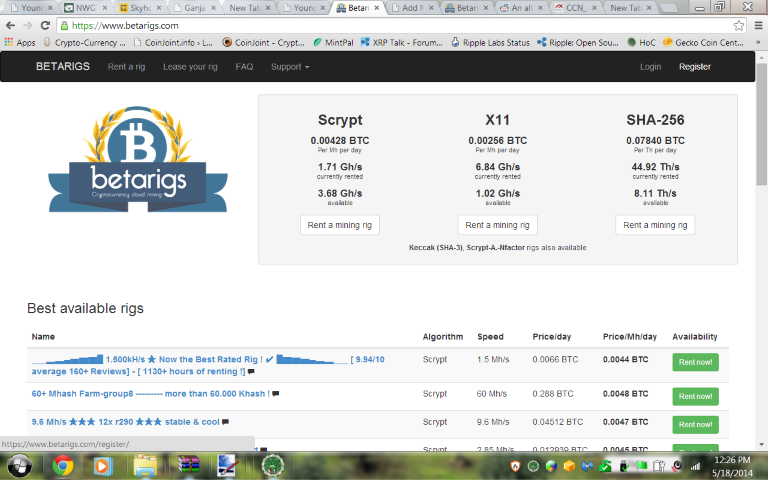Viewport: 768px width, 480px height.
Task: Click the BETARIGS brand link
Action: click(x=63, y=67)
